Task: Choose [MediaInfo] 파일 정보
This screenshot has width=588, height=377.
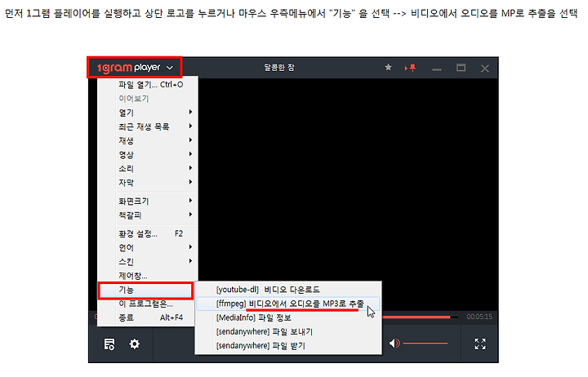Action: [288, 317]
